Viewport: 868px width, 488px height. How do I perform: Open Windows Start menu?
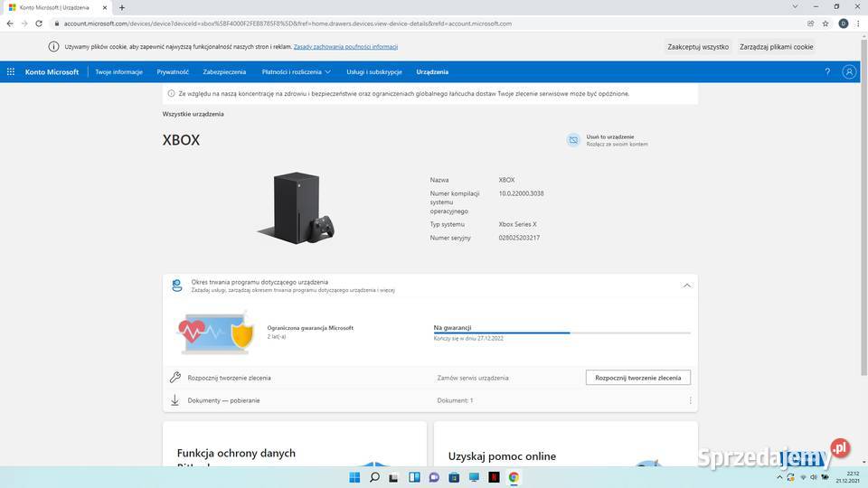pyautogui.click(x=354, y=477)
